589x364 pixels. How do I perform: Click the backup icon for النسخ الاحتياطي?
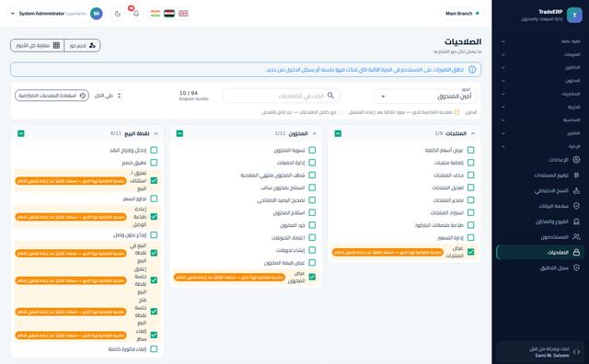pyautogui.click(x=576, y=190)
